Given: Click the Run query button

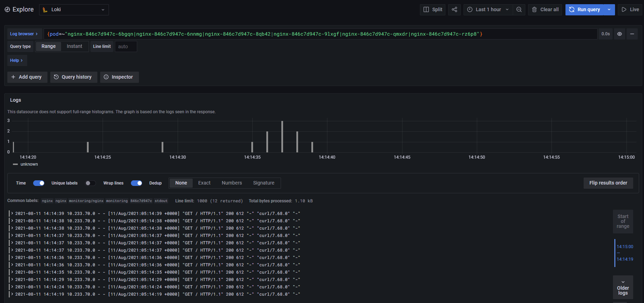Looking at the screenshot, I should click(x=585, y=10).
